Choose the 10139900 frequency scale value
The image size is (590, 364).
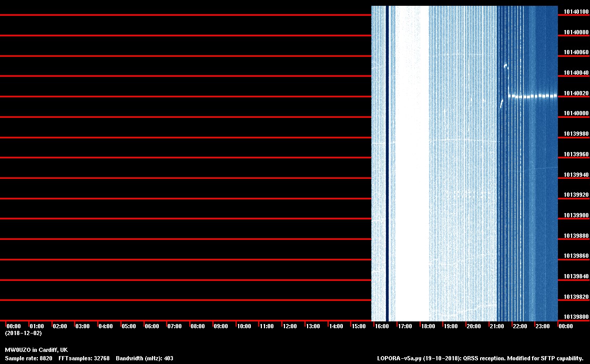tap(576, 216)
